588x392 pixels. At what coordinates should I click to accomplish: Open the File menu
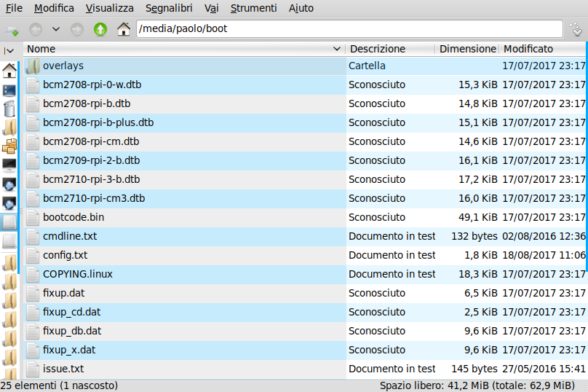14,8
